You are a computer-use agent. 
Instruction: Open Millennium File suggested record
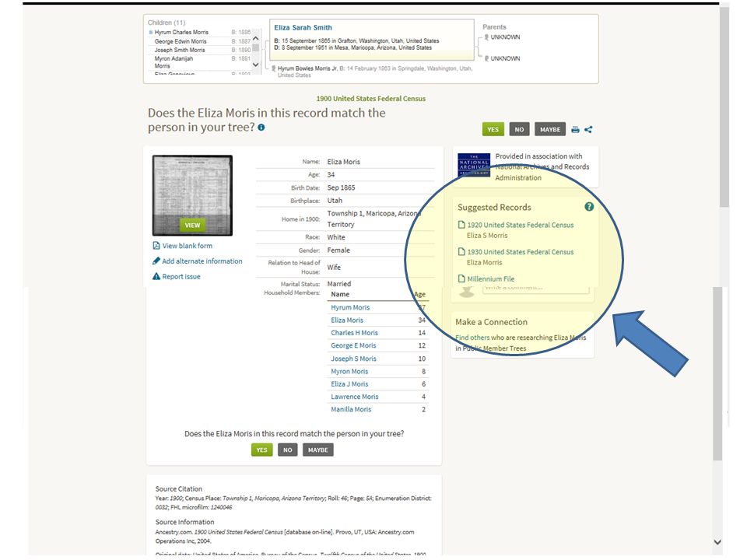point(491,279)
